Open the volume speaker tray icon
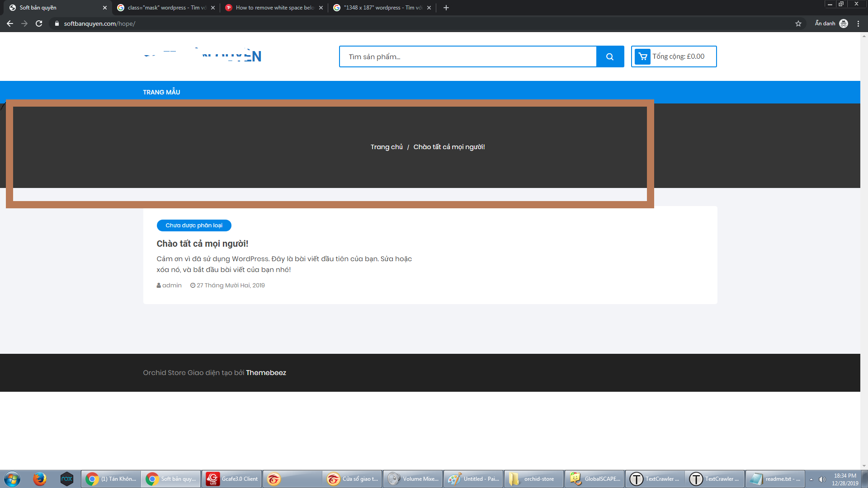 click(822, 479)
